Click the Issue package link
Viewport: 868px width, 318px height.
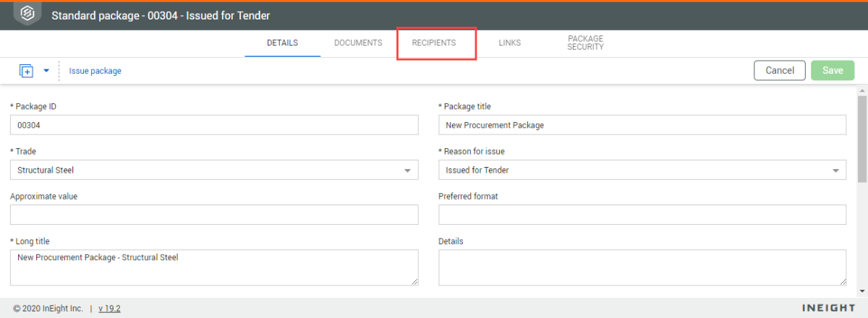95,71
